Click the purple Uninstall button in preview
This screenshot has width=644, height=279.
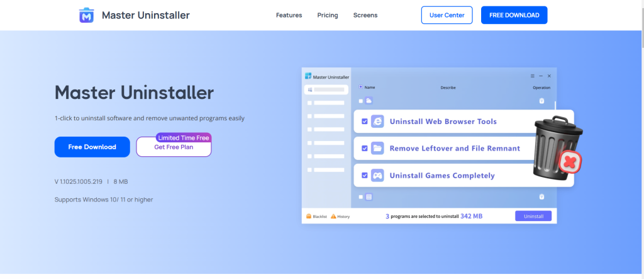click(533, 216)
